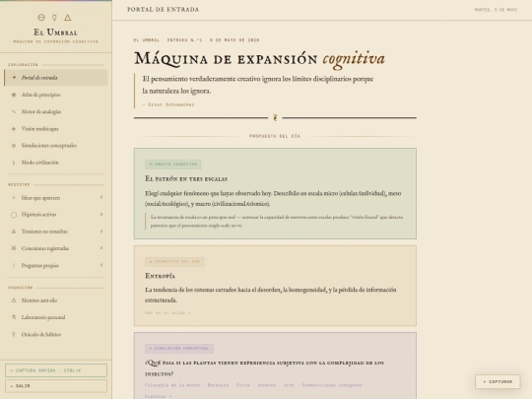The width and height of the screenshot is (532, 399).
Task: Open Simulaciones conceptuales page
Action: (x=56, y=146)
